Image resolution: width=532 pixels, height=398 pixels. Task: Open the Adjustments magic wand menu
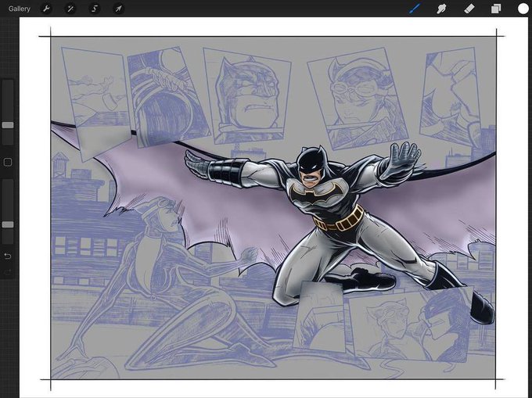[70, 9]
